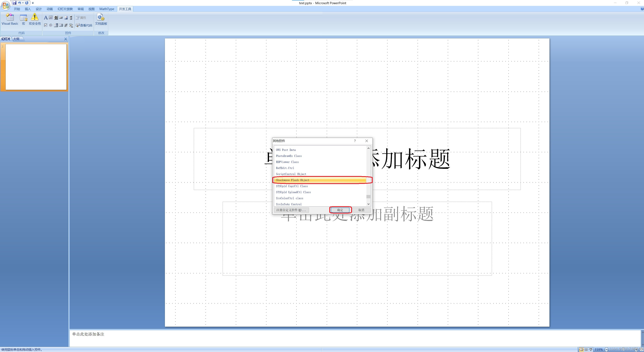This screenshot has height=352, width=644.
Task: Open the 插入 ribbon tab
Action: (28, 9)
